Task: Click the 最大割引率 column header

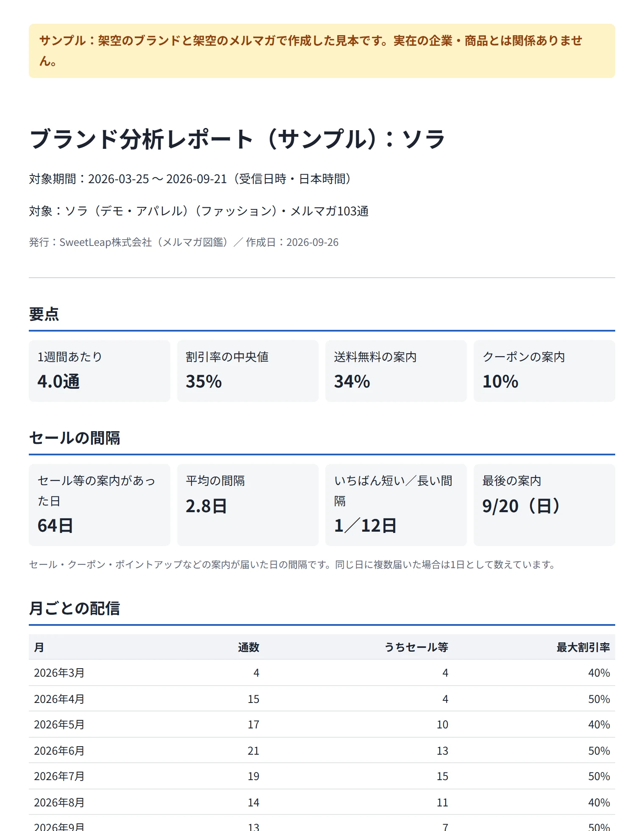Action: 583,647
